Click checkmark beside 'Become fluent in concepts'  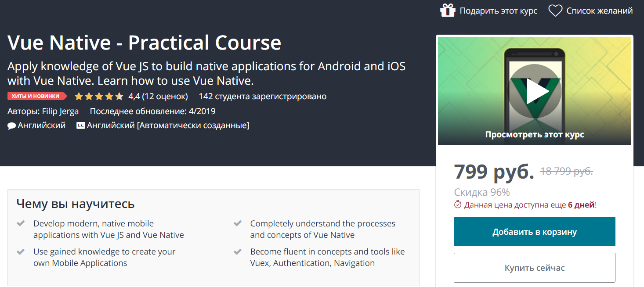pyautogui.click(x=238, y=252)
